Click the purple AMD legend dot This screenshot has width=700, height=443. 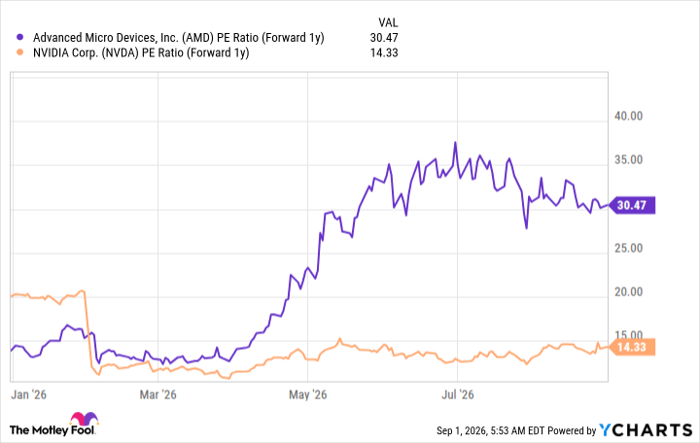click(19, 37)
